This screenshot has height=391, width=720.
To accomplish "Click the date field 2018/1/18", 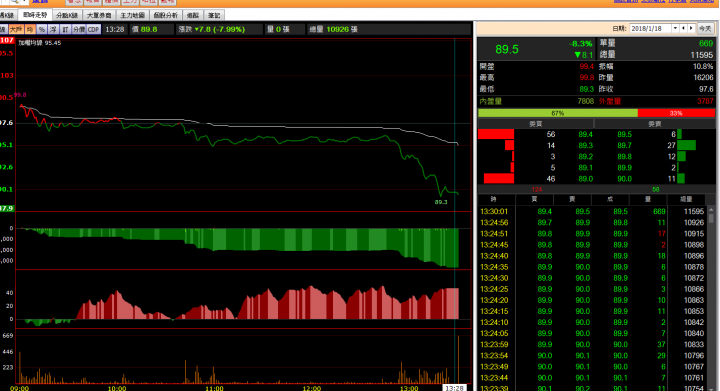I will pos(650,28).
